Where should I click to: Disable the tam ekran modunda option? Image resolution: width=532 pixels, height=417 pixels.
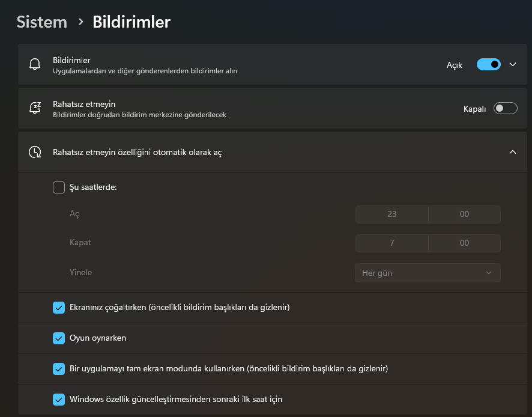[59, 369]
